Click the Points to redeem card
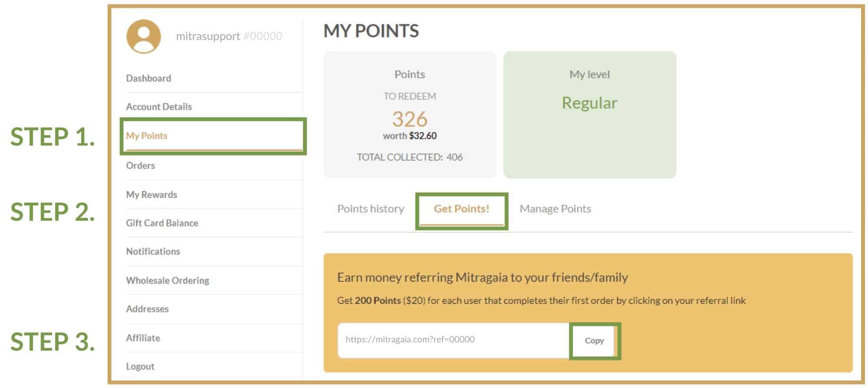The height and width of the screenshot is (388, 868). (410, 115)
